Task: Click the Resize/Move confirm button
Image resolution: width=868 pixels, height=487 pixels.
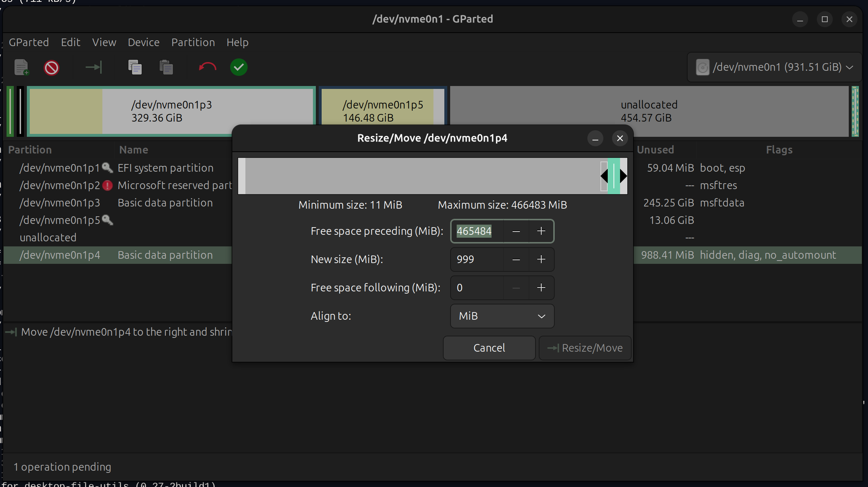Action: 585,348
